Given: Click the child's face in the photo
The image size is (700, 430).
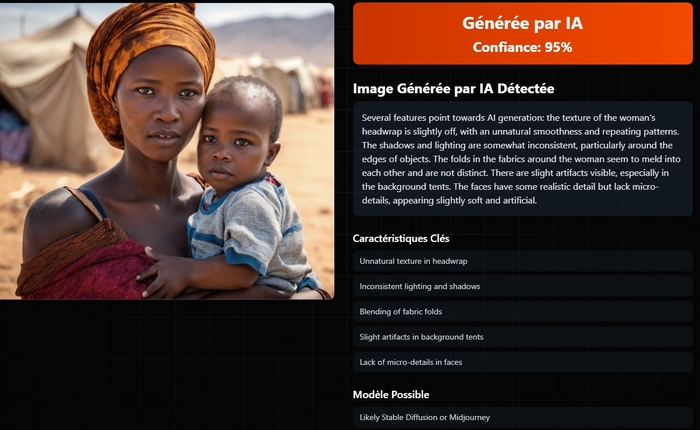Looking at the screenshot, I should [232, 145].
